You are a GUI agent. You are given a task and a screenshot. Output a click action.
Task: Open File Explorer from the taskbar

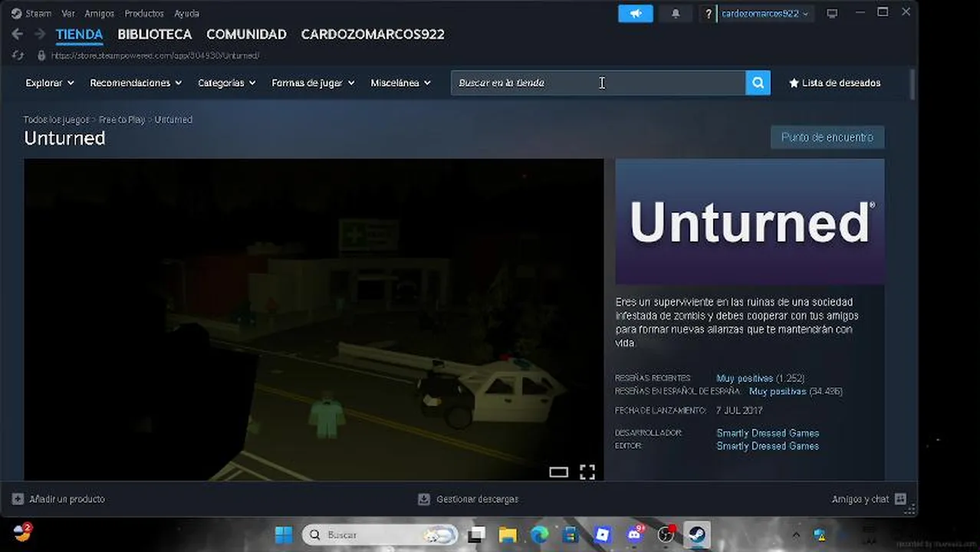click(508, 534)
